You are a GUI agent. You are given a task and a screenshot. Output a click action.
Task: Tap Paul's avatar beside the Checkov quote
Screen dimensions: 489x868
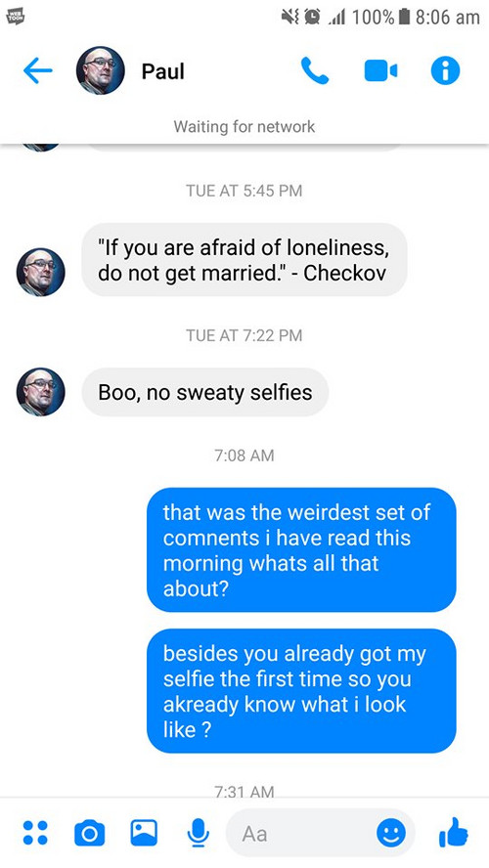coord(40,272)
